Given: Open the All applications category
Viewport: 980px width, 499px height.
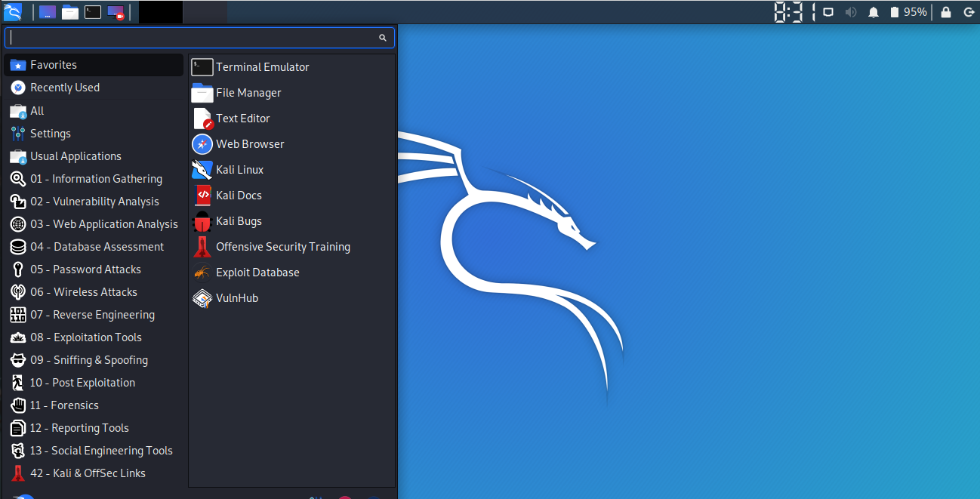Looking at the screenshot, I should coord(94,111).
